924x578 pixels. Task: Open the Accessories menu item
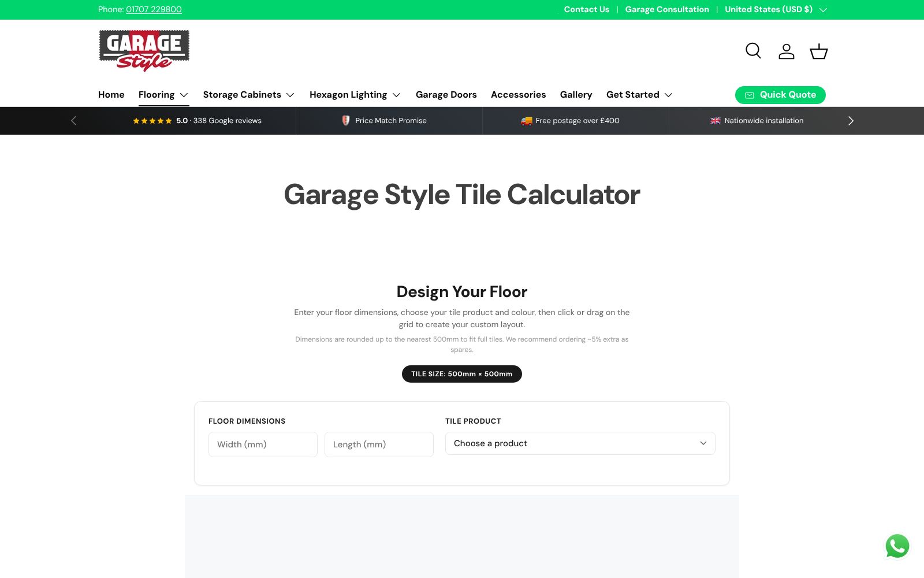coord(518,95)
